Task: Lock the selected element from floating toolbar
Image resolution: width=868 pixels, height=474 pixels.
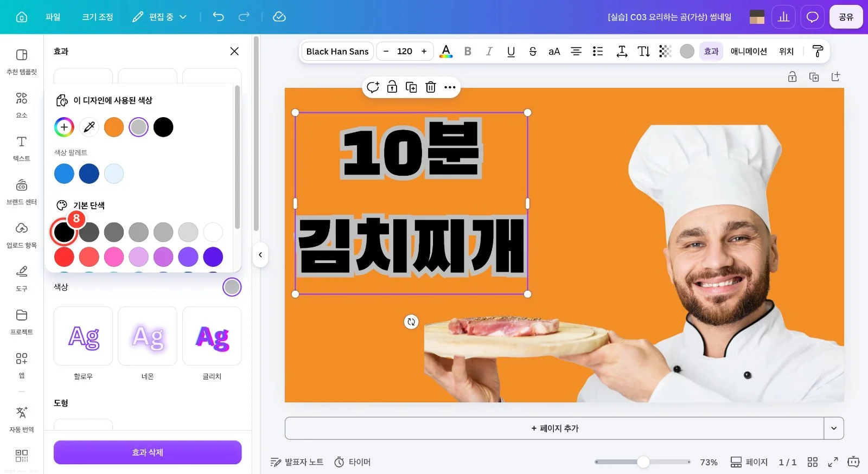Action: (x=392, y=87)
